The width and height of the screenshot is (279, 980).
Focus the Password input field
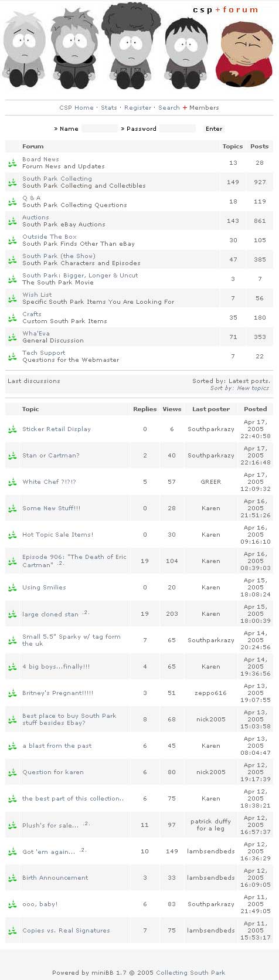(x=177, y=129)
